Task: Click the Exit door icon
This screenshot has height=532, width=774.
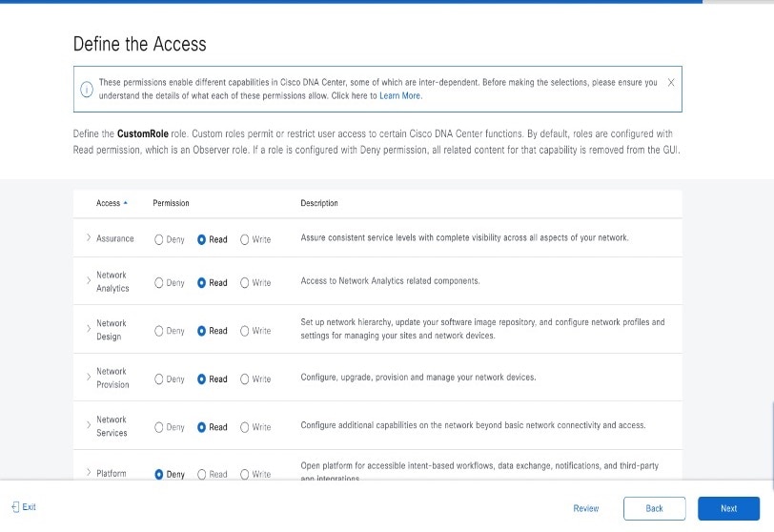Action: coord(15,507)
